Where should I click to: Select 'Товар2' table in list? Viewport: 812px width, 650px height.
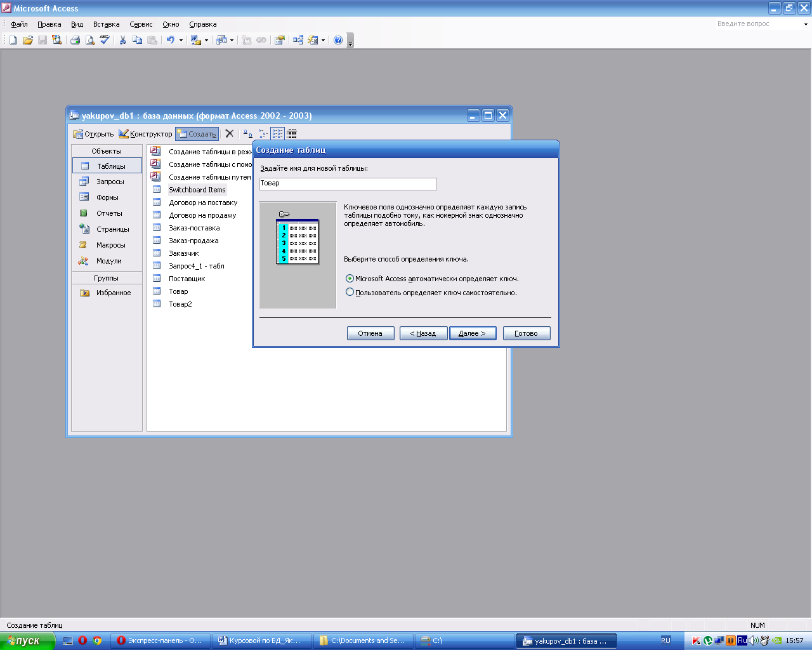(x=180, y=304)
